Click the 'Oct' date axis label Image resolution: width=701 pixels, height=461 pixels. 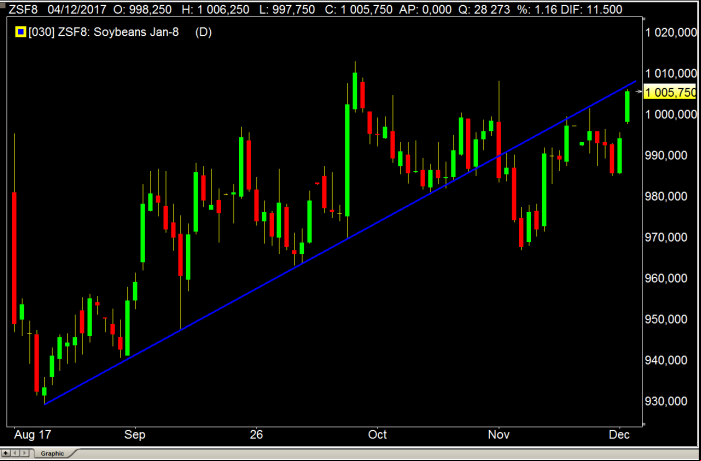coord(377,435)
